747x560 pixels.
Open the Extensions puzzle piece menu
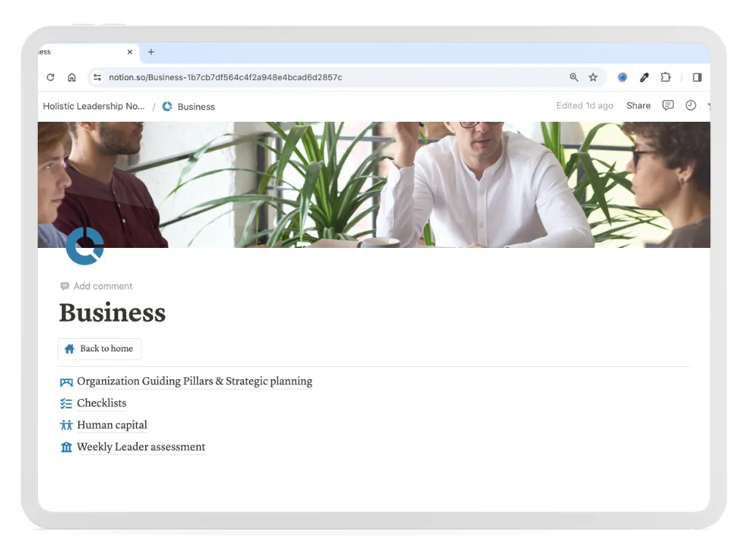[665, 77]
